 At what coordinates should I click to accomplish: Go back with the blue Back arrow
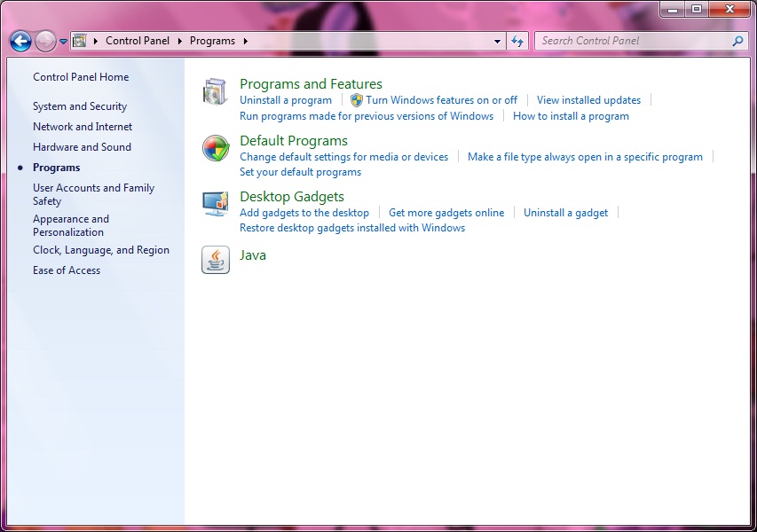(20, 41)
